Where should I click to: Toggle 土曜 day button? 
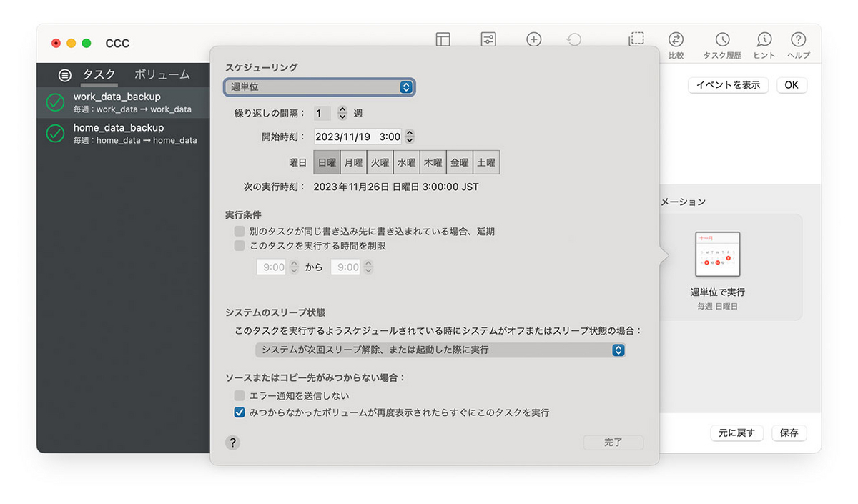click(x=486, y=162)
